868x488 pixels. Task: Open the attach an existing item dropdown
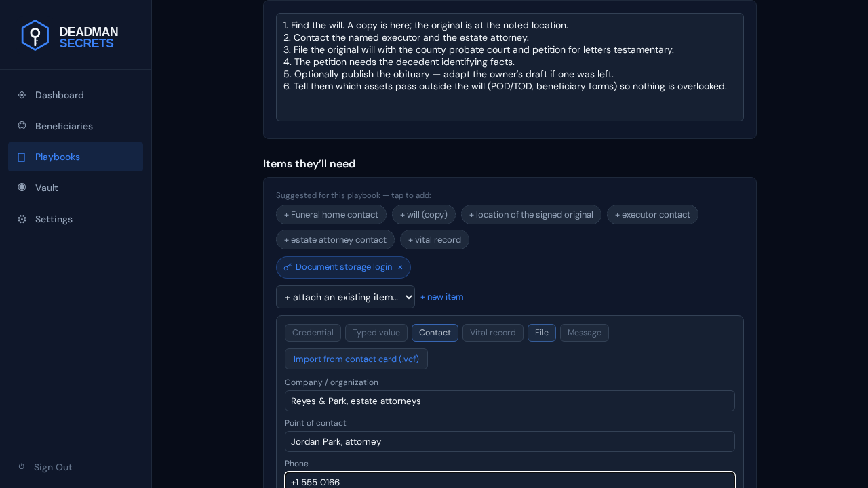point(345,297)
